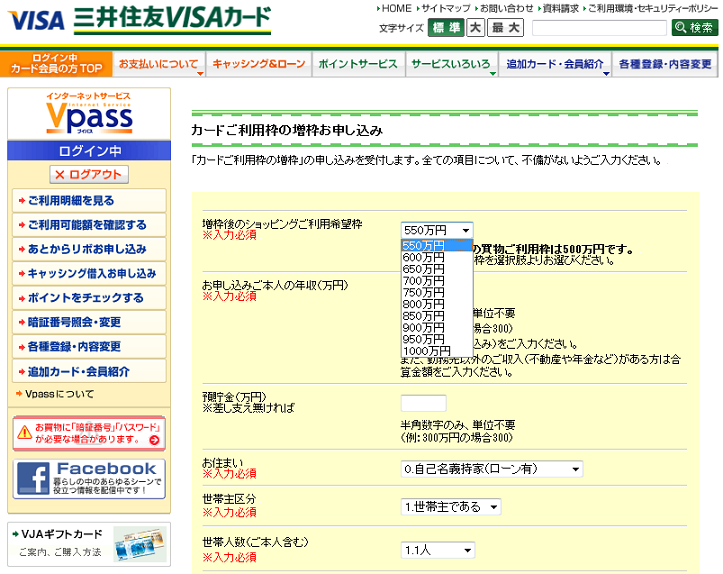Select 750万円 option in the list
The image size is (723, 574).
(x=437, y=293)
